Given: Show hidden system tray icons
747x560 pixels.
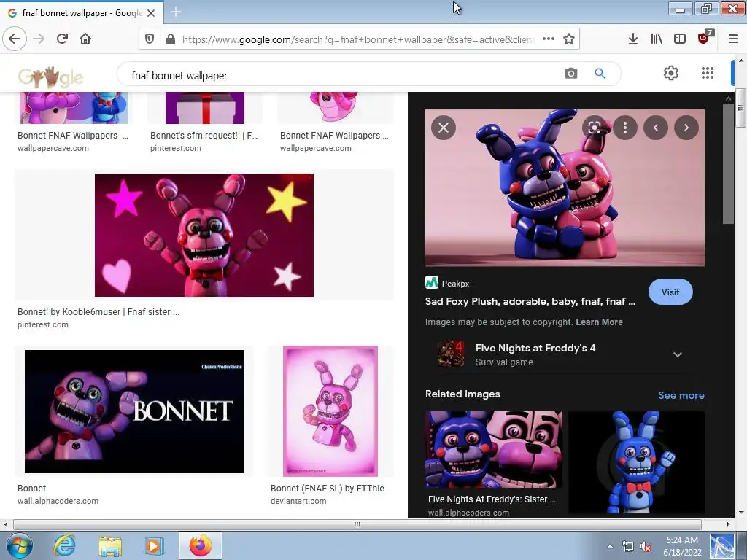Looking at the screenshot, I should point(610,546).
